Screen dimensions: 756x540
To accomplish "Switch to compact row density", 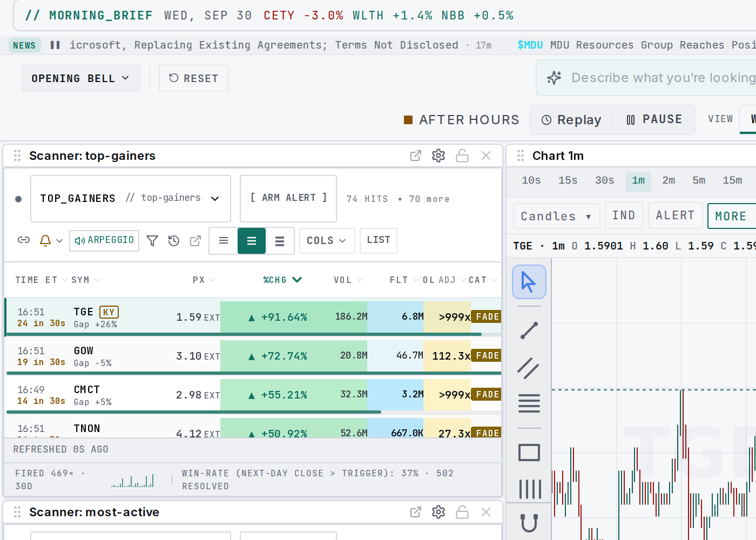I will tap(224, 241).
